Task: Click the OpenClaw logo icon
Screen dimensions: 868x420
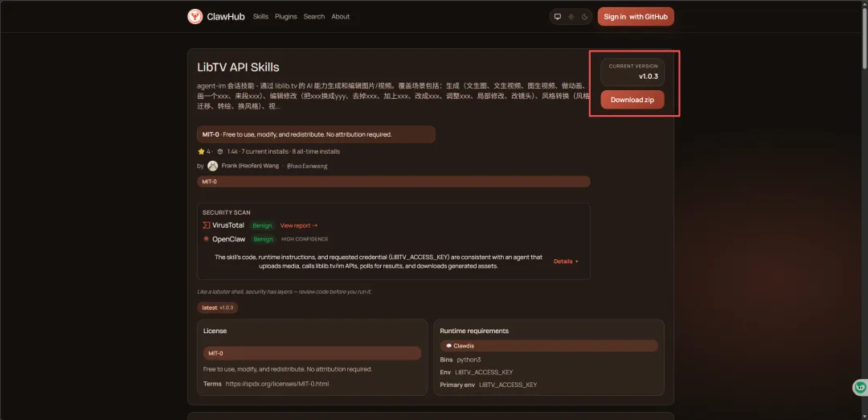Action: (x=207, y=239)
